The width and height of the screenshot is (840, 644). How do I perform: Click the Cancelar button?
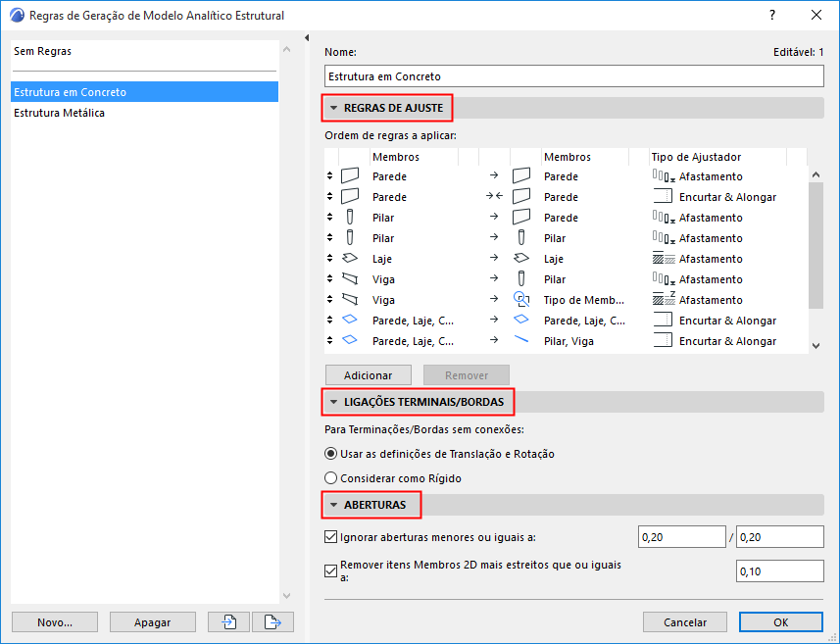coord(684,622)
